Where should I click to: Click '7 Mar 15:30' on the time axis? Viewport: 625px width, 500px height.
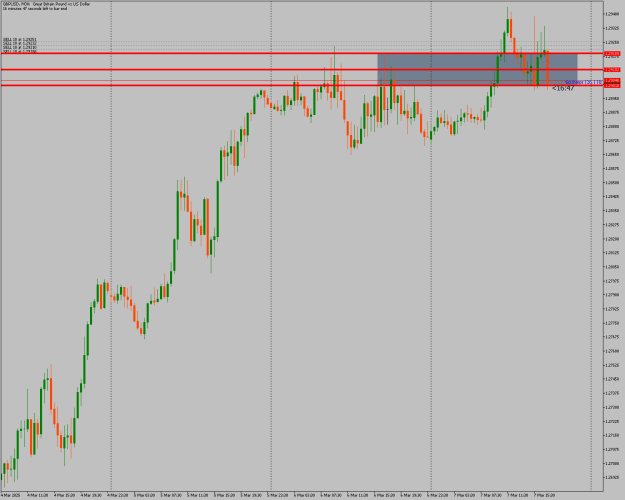coord(544,495)
